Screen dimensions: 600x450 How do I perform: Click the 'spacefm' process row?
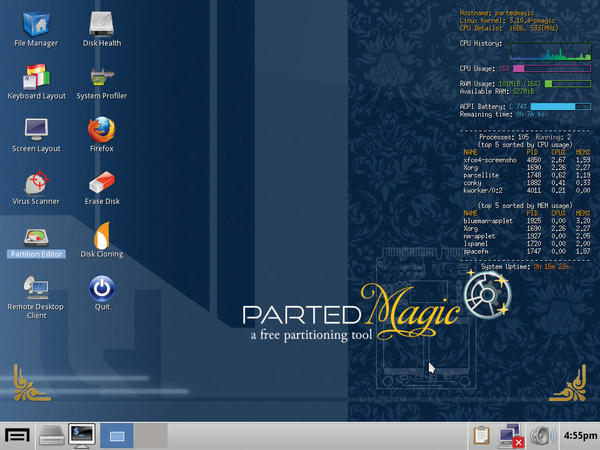click(x=526, y=251)
